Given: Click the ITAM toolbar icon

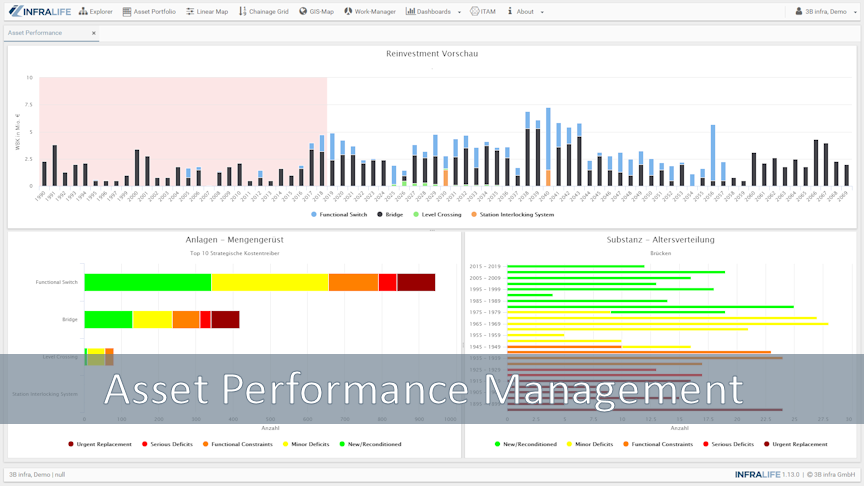Looking at the screenshot, I should (x=482, y=12).
